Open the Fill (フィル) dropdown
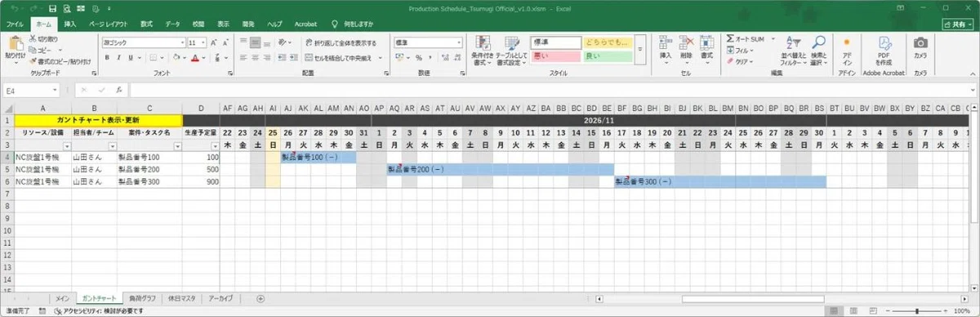This screenshot has width=980, height=317. click(x=741, y=50)
